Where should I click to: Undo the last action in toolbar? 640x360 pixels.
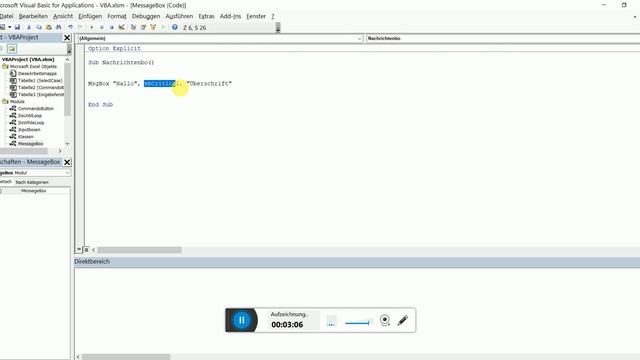pos(70,27)
